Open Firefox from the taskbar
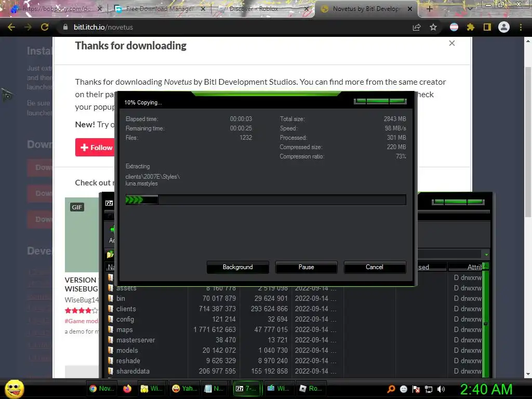Viewport: 532px width, 399px height. click(x=127, y=389)
